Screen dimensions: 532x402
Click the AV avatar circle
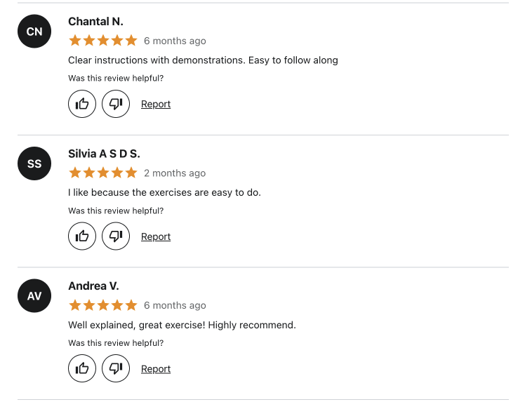(34, 297)
